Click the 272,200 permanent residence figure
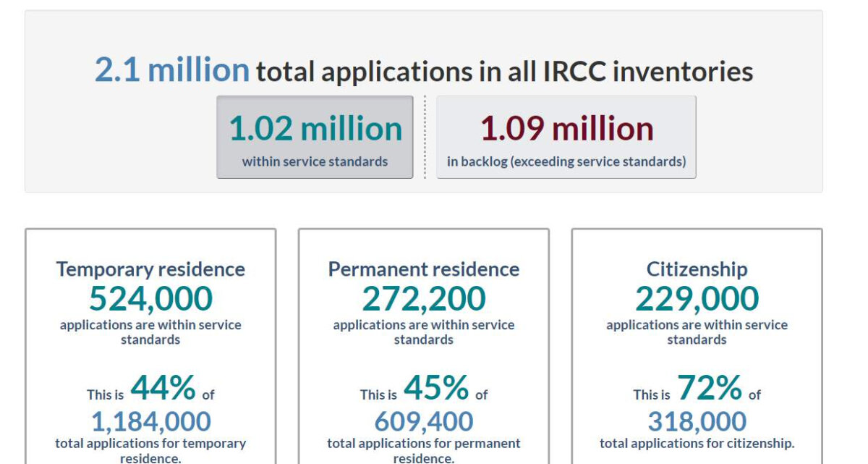The image size is (868, 464). (x=424, y=299)
